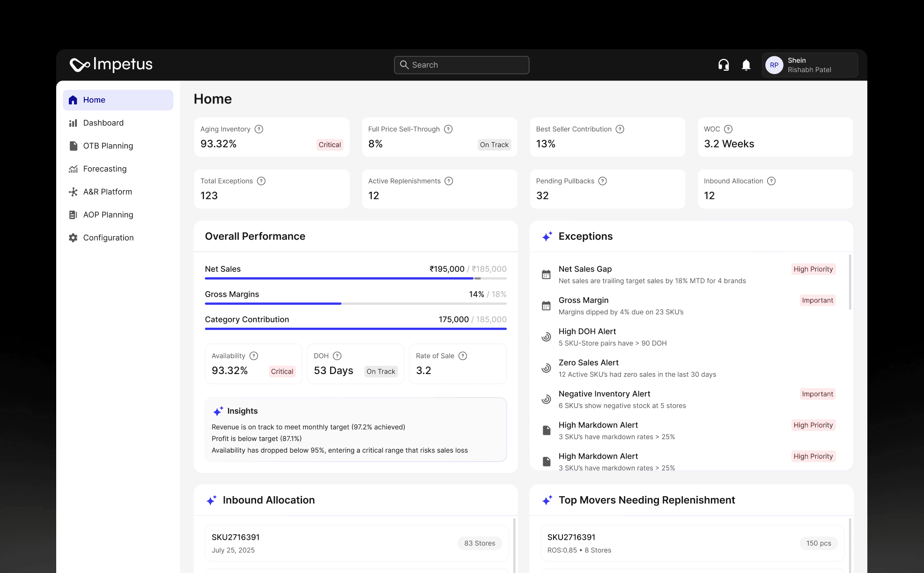This screenshot has width=924, height=573.
Task: Click the WOC info icon
Action: click(728, 129)
